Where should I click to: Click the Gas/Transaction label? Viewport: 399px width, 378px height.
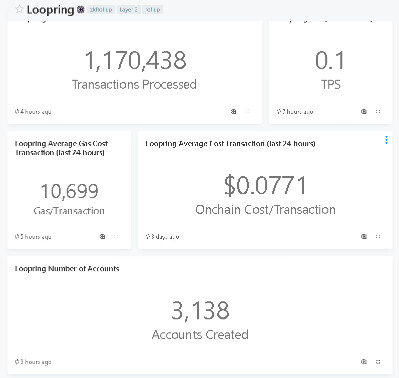pyautogui.click(x=69, y=211)
